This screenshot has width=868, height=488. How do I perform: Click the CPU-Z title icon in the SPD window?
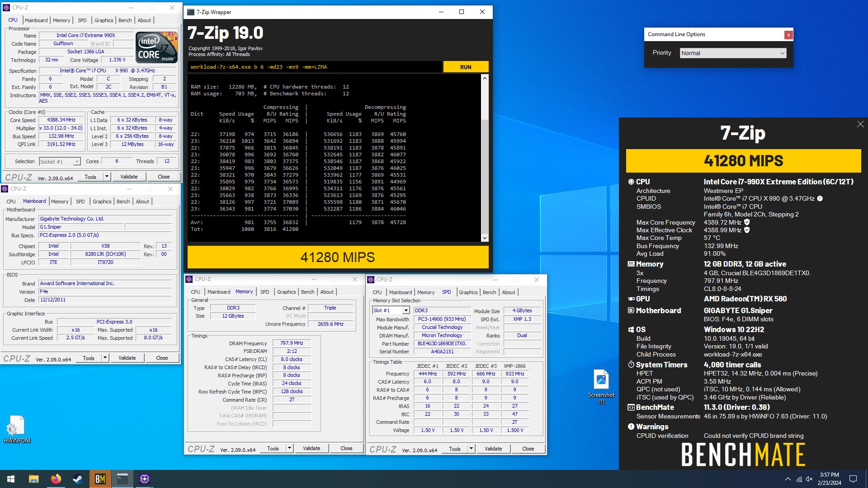tap(371, 280)
